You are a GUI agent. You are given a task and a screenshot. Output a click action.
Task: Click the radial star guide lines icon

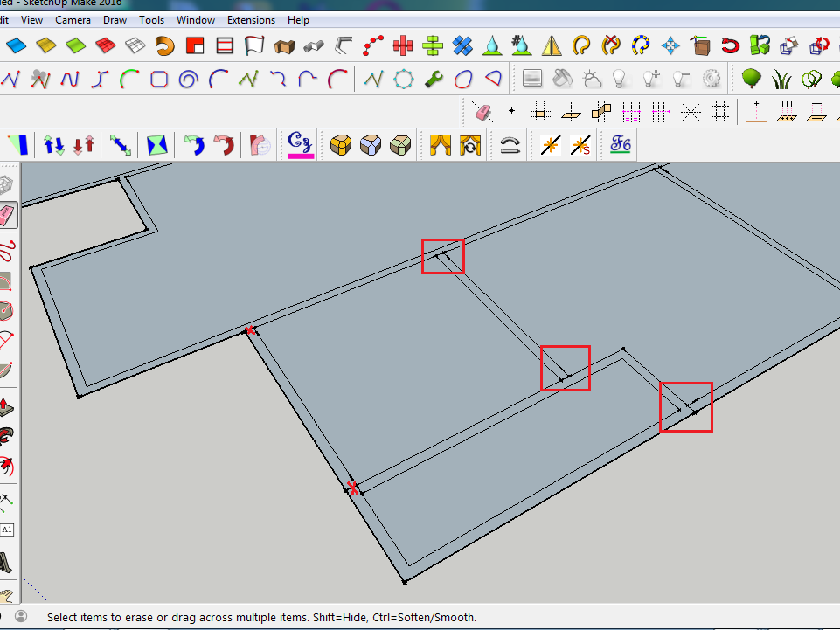[x=691, y=112]
